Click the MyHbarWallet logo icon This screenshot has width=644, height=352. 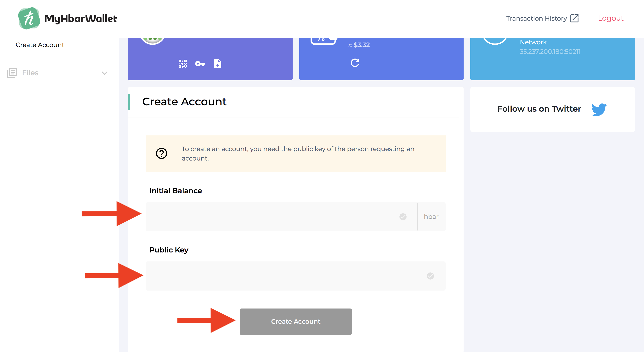(x=29, y=18)
